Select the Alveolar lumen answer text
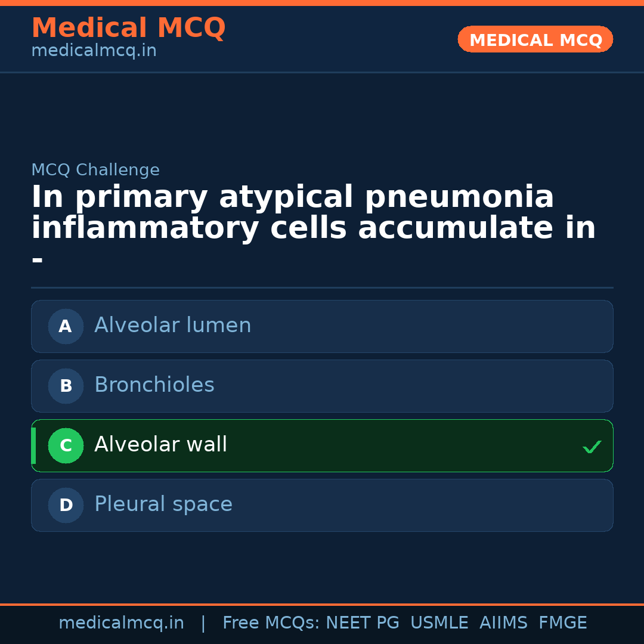 (x=172, y=326)
